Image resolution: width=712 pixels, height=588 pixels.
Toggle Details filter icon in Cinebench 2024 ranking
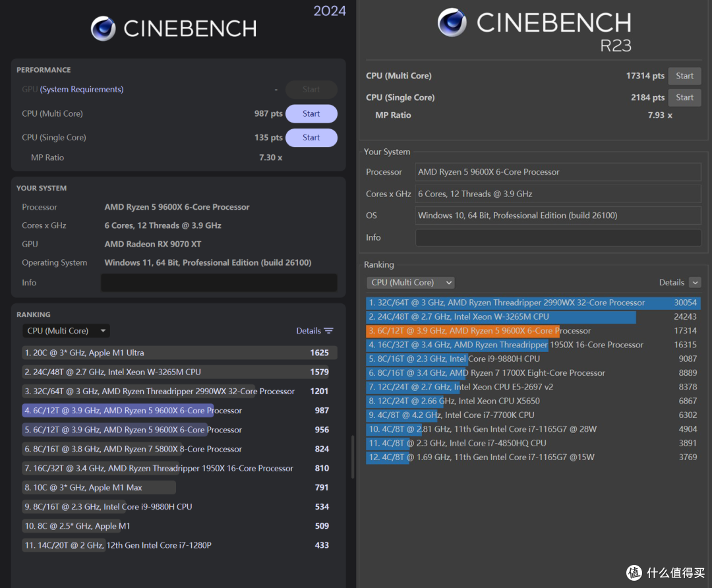click(329, 330)
